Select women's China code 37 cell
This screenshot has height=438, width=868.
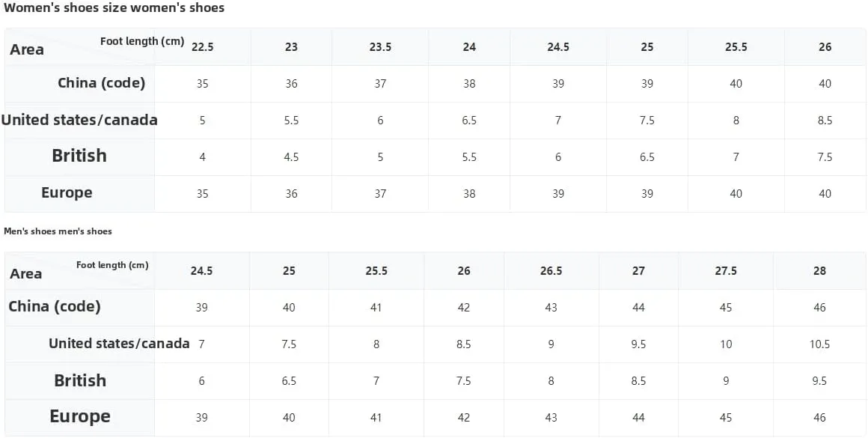point(380,84)
